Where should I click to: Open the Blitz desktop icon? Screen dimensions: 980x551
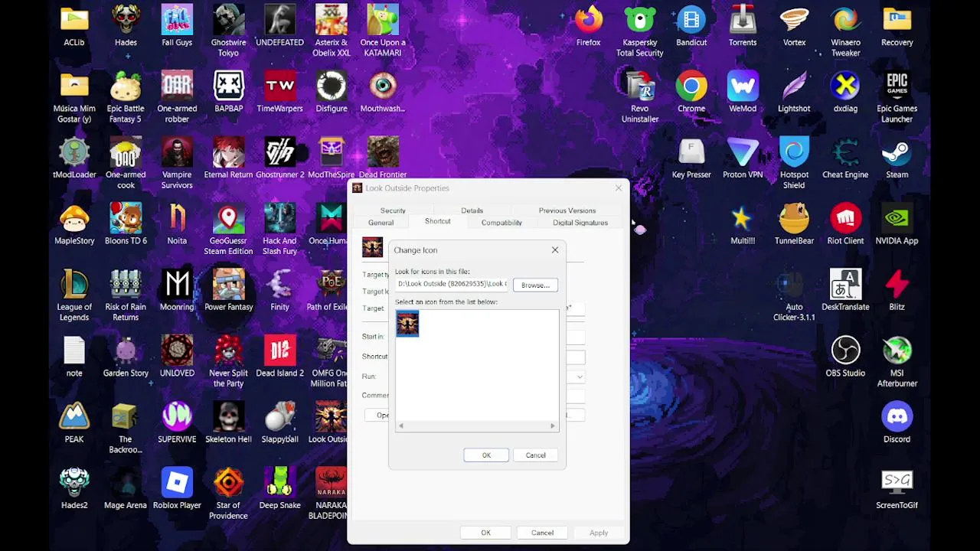pos(897,291)
